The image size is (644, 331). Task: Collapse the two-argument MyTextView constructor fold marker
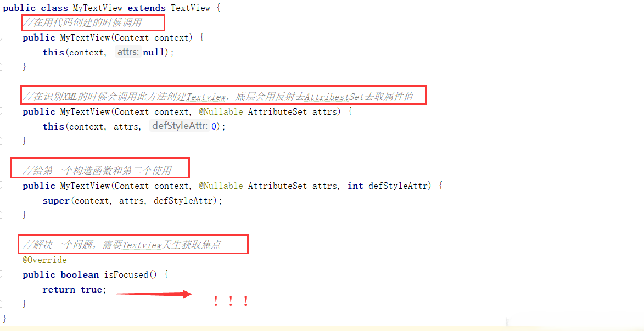[1, 111]
